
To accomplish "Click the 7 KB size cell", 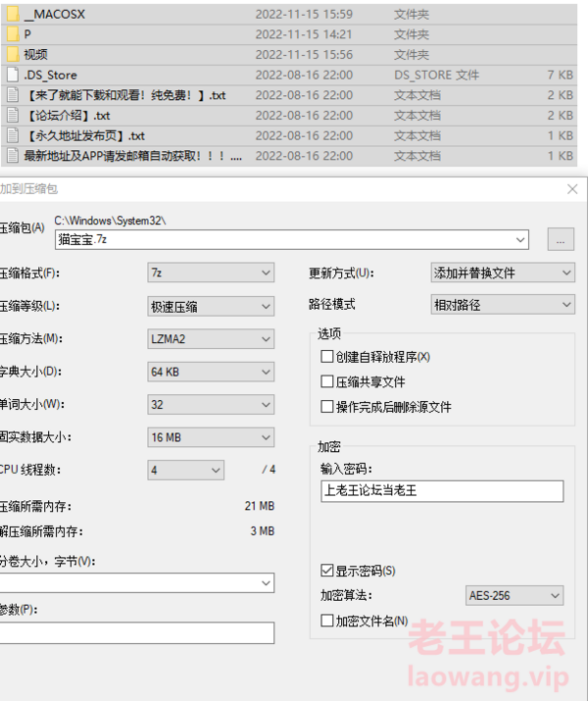I will [x=561, y=75].
